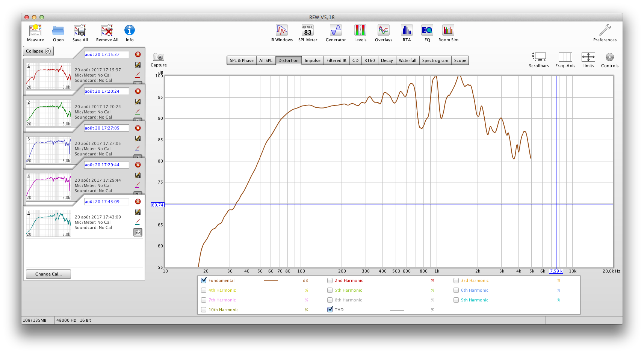Open the Room Sim tool
Viewport: 644px width, 354px height.
pyautogui.click(x=448, y=30)
